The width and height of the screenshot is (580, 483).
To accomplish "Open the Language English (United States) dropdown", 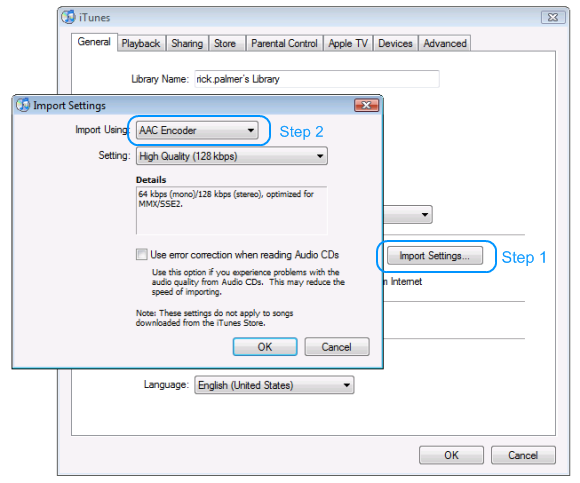I will pos(274,385).
